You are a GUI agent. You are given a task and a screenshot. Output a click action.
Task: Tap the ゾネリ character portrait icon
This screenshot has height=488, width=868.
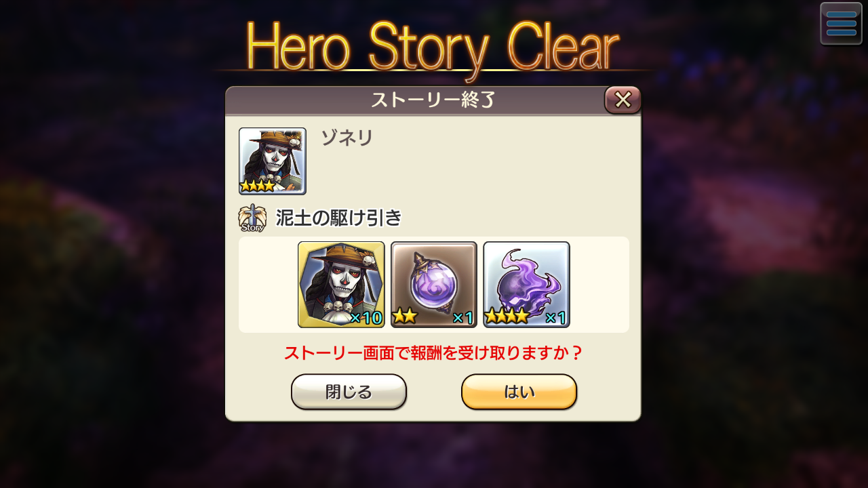pyautogui.click(x=273, y=161)
